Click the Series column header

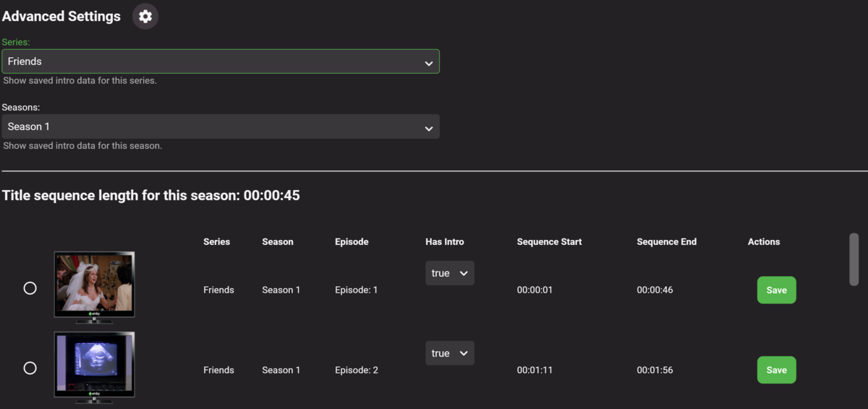tap(216, 242)
